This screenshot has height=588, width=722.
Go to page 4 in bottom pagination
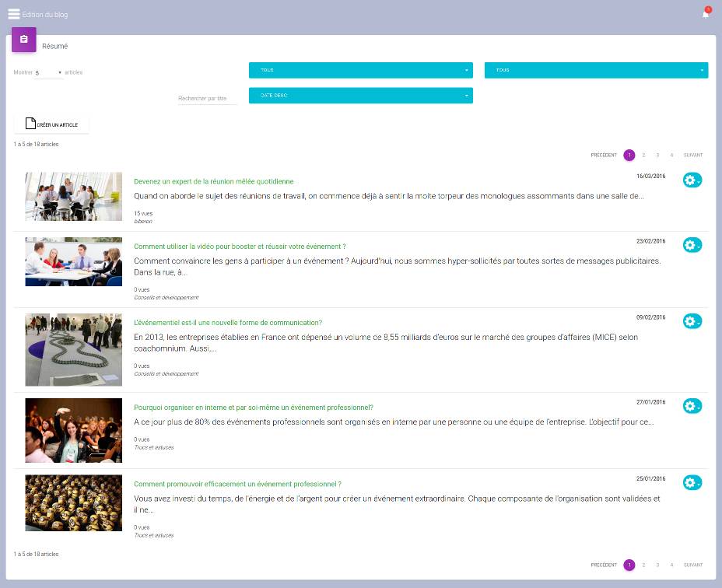pos(671,565)
